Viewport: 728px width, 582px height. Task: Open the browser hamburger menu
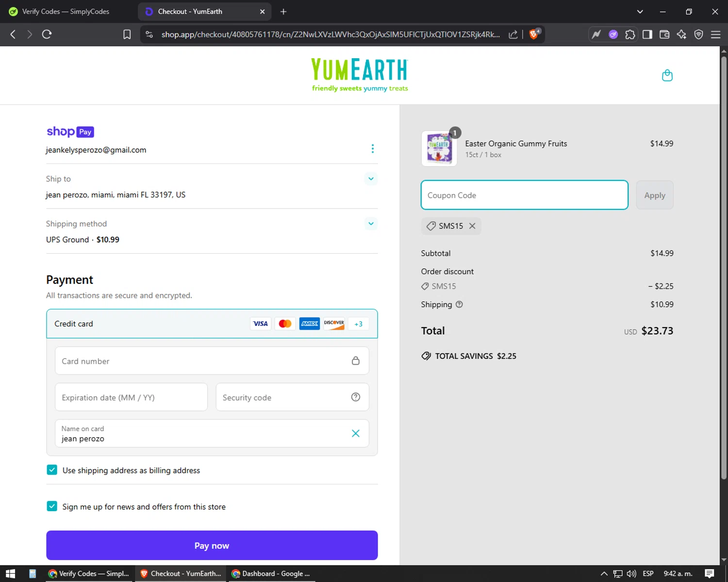point(716,34)
